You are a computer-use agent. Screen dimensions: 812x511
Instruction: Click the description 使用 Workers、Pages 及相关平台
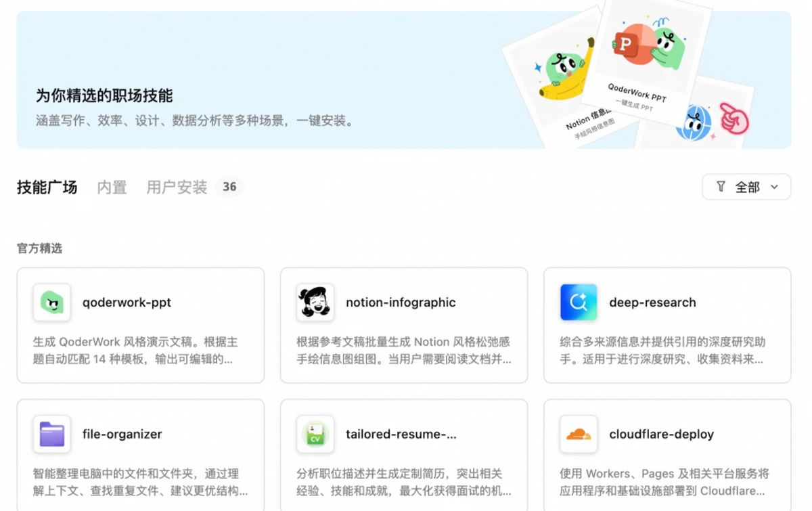[664, 483]
